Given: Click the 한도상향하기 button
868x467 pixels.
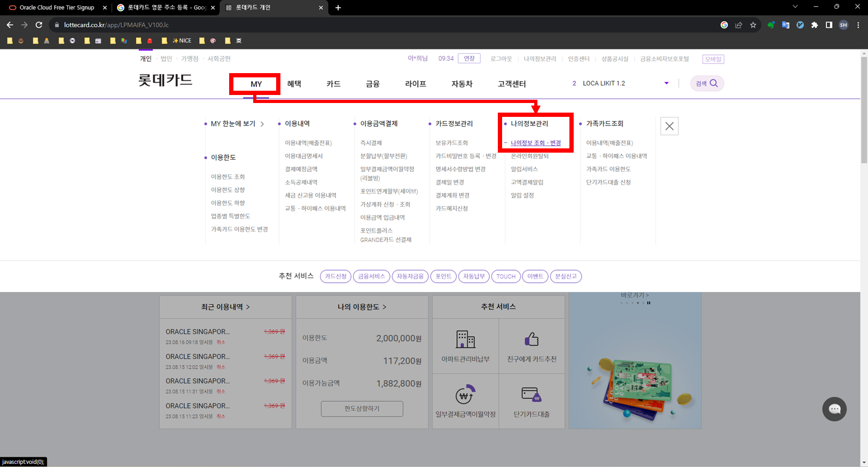Looking at the screenshot, I should pos(362,409).
